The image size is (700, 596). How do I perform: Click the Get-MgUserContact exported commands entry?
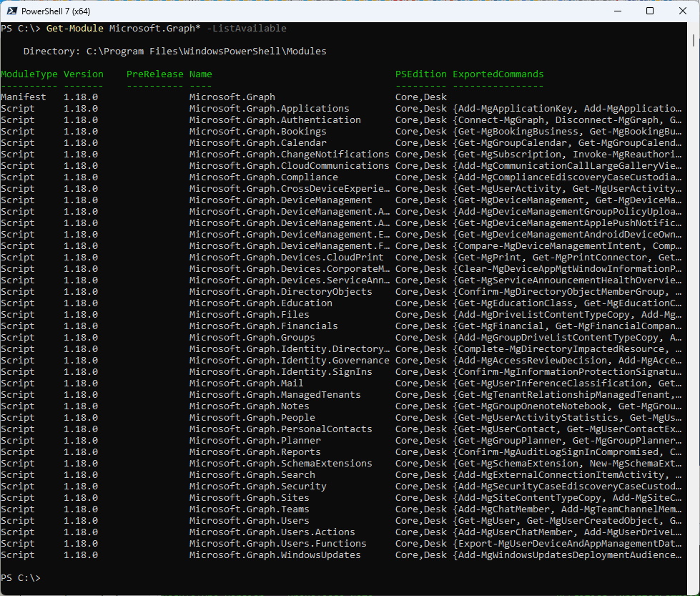coord(568,429)
